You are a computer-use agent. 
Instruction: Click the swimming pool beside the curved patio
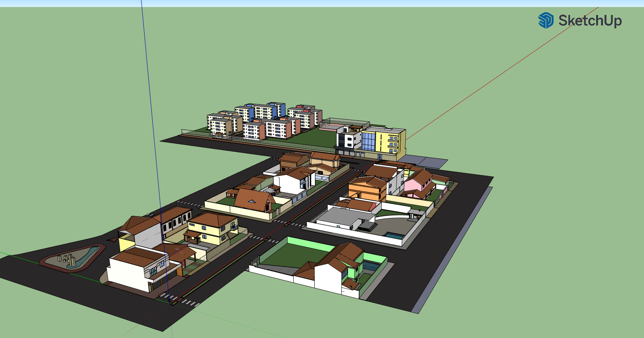(x=394, y=236)
